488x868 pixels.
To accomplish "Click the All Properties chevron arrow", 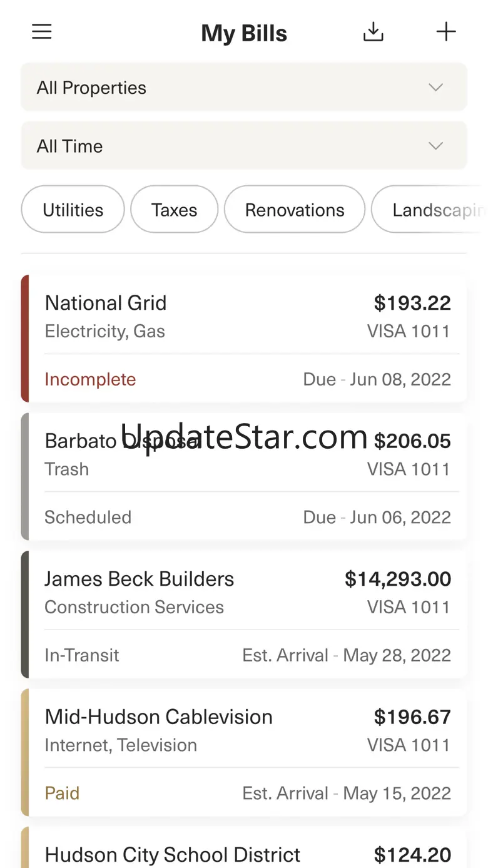I will pyautogui.click(x=435, y=88).
